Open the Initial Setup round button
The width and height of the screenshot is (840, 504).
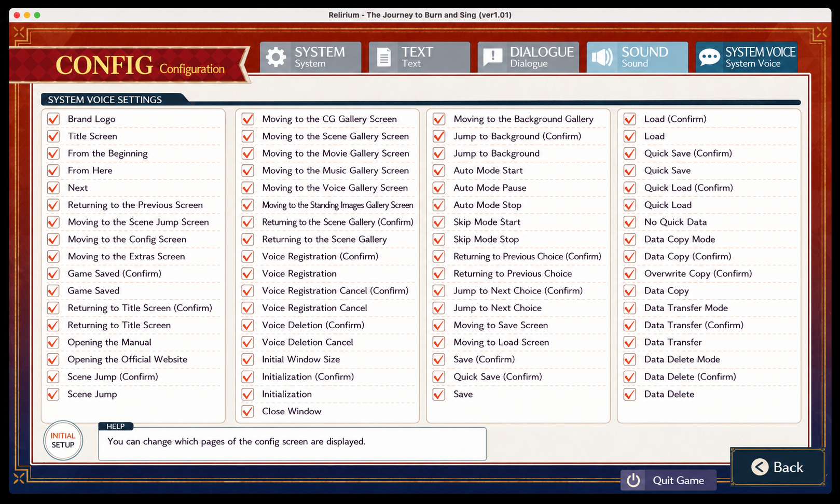[x=63, y=440]
